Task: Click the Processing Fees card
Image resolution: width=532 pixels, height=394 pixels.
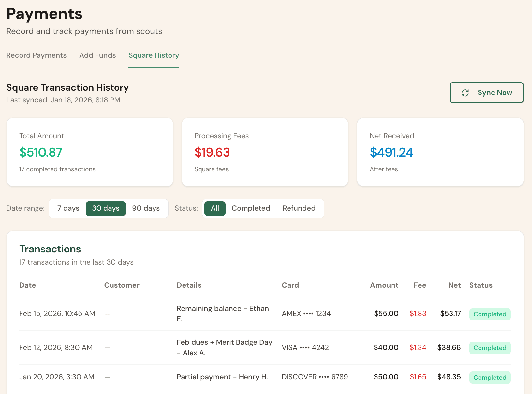Action: point(265,152)
